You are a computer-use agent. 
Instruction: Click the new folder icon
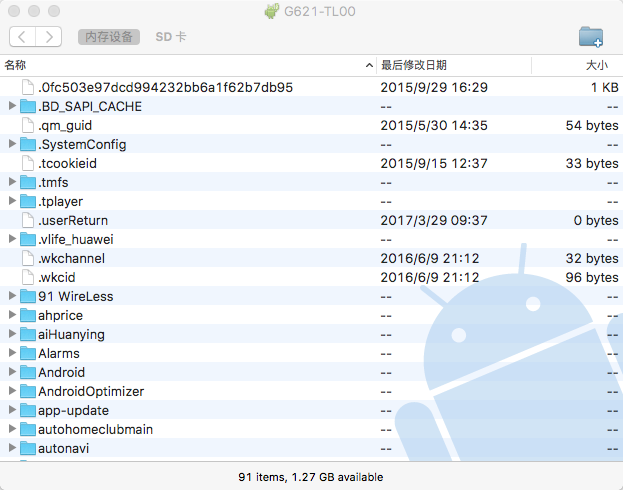click(591, 37)
